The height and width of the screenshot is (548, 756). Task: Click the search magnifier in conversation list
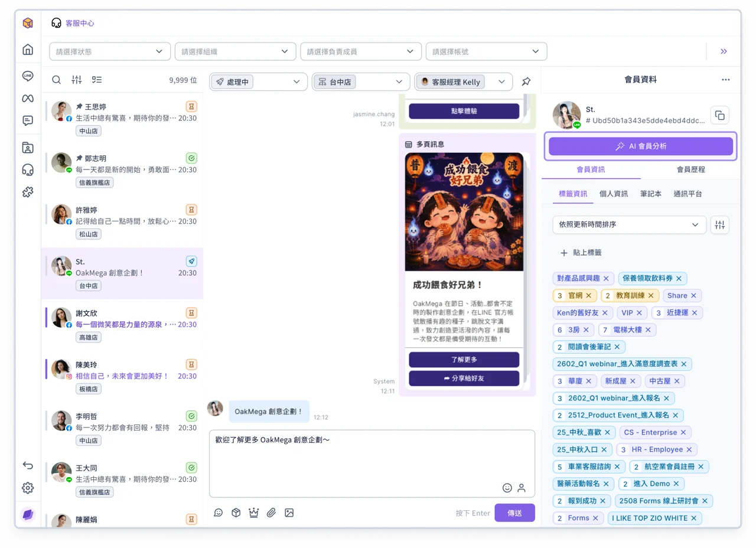pyautogui.click(x=56, y=80)
